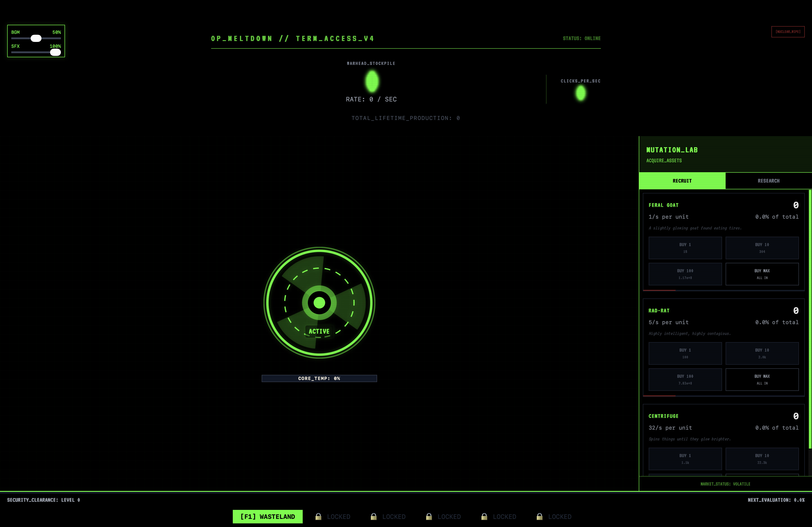This screenshot has width=812, height=527.
Task: Click the padlock on the first LOCKED tab
Action: (318, 516)
